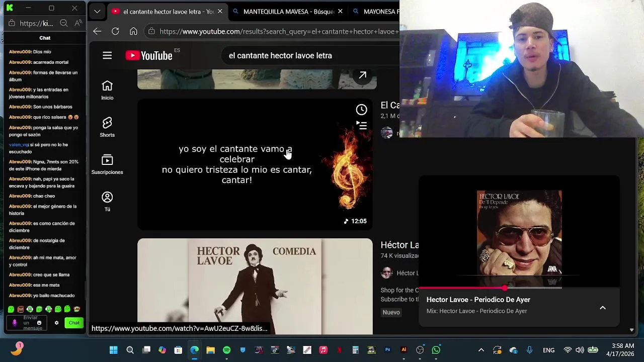Expand the Periodico De Ayer mini player
The height and width of the screenshot is (362, 644).
pyautogui.click(x=603, y=308)
